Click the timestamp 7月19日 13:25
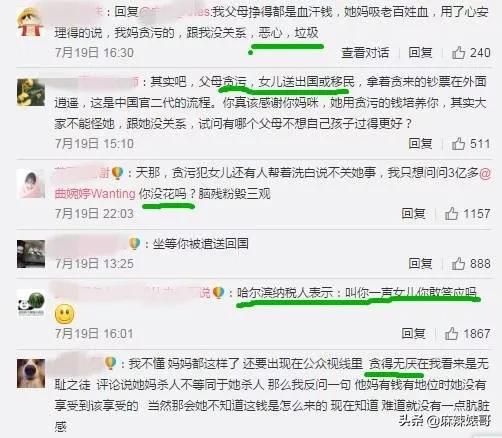This screenshot has height=438, width=502. point(94,264)
